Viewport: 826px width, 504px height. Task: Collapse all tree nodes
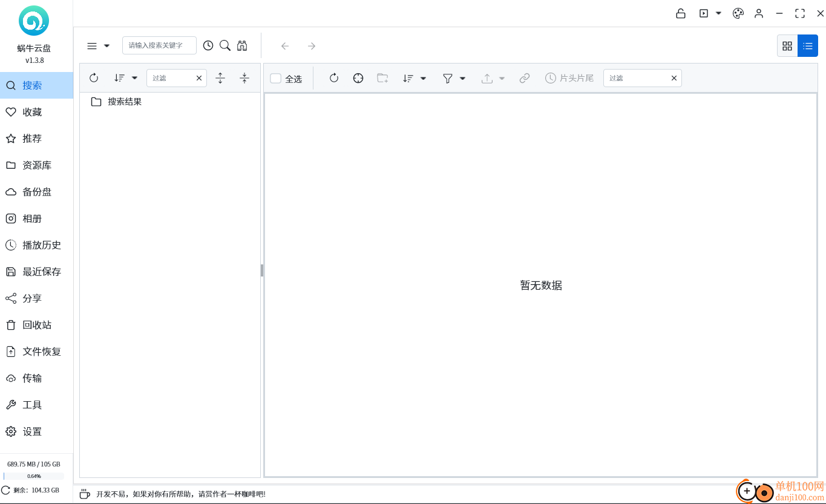click(x=244, y=78)
